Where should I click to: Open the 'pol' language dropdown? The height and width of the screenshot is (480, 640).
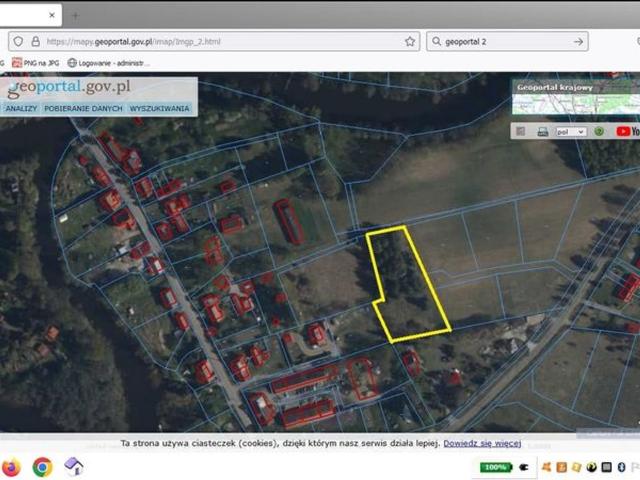(x=571, y=131)
